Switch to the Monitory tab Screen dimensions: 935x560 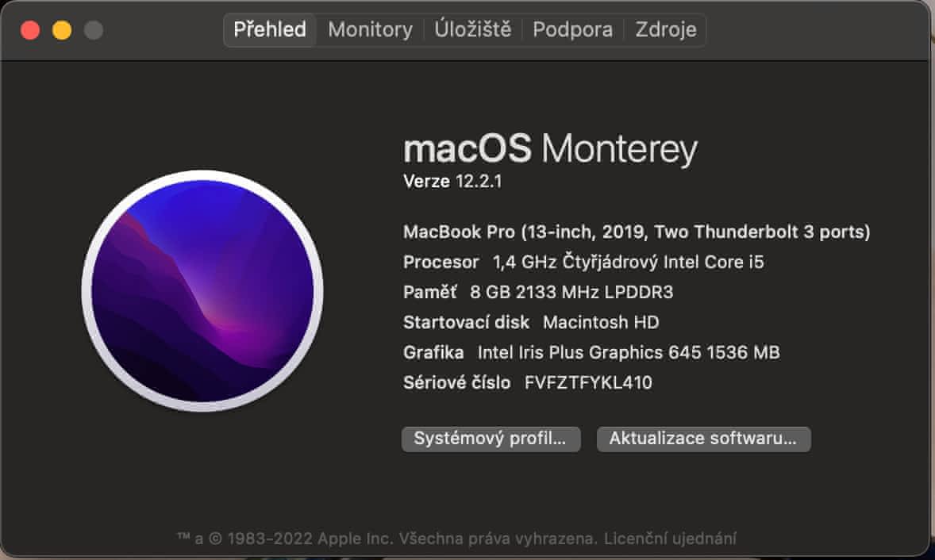point(370,30)
